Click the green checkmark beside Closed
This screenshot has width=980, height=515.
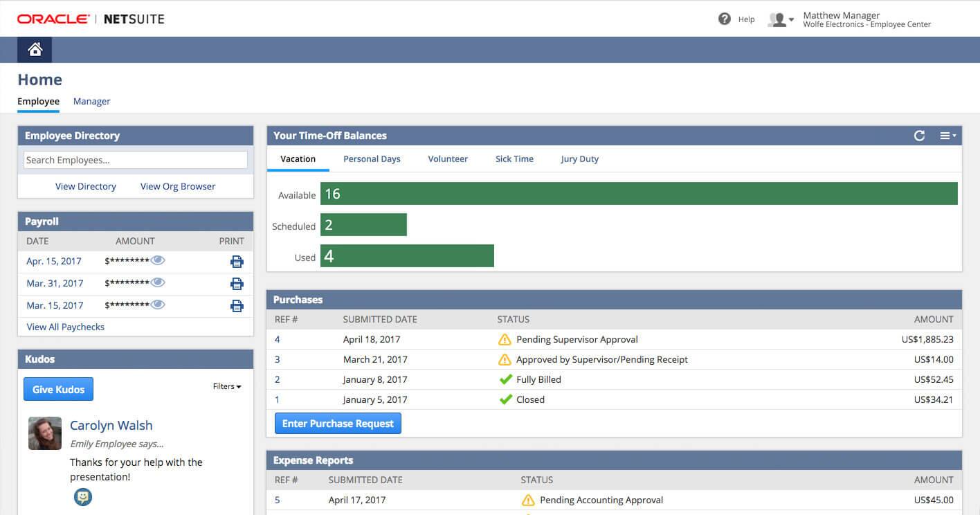(x=505, y=399)
